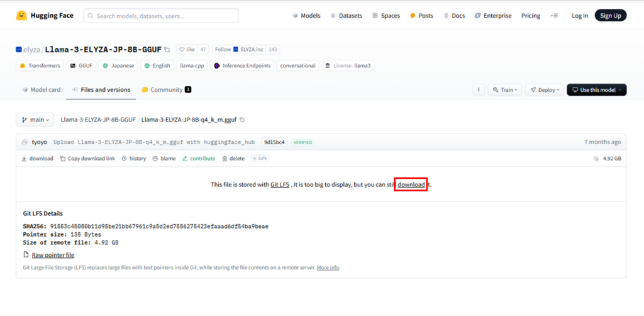This screenshot has height=316, width=644.
Task: Open the Posts page
Action: coord(421,16)
